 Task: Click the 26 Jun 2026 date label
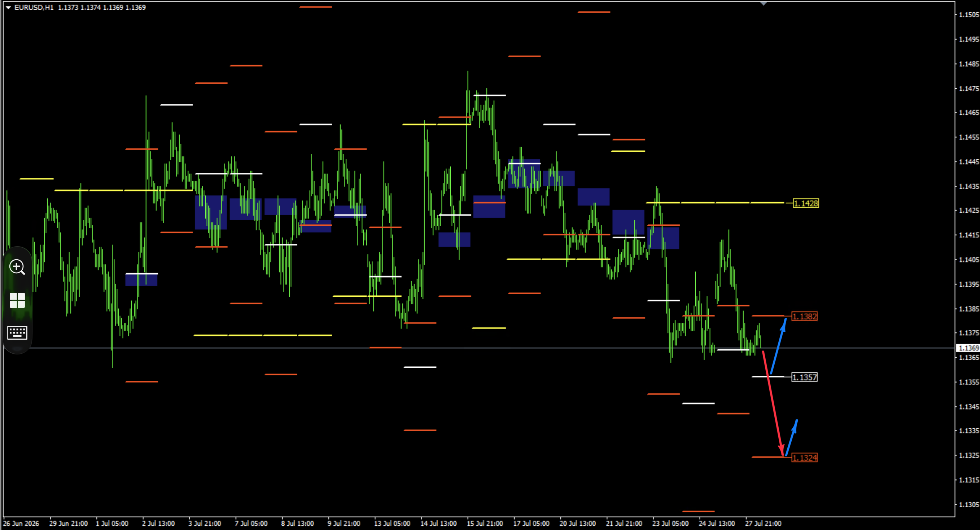[x=21, y=524]
